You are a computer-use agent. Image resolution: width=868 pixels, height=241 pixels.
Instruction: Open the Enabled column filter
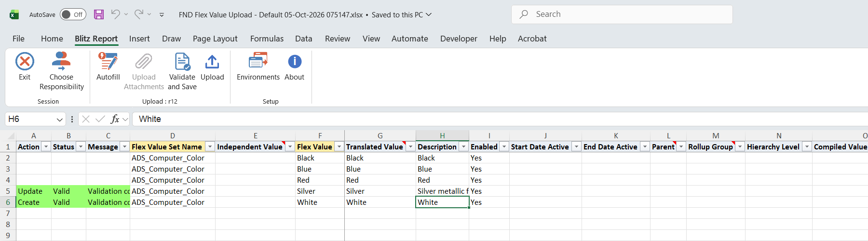tap(504, 147)
